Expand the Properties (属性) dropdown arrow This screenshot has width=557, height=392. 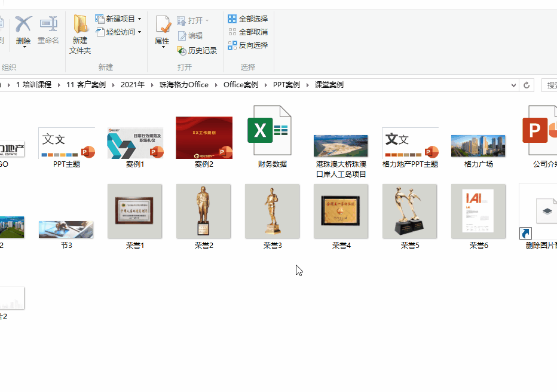163,47
